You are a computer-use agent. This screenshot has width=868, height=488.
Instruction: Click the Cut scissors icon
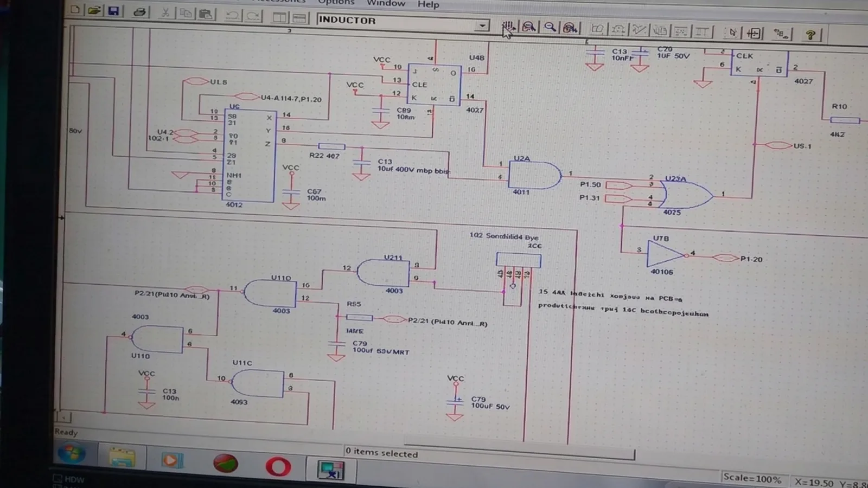tap(165, 12)
